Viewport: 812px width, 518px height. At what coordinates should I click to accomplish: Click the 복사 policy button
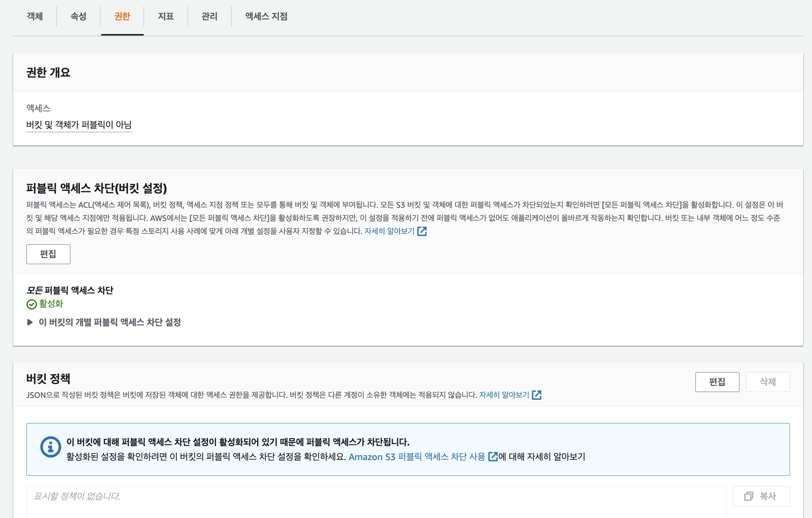[761, 496]
